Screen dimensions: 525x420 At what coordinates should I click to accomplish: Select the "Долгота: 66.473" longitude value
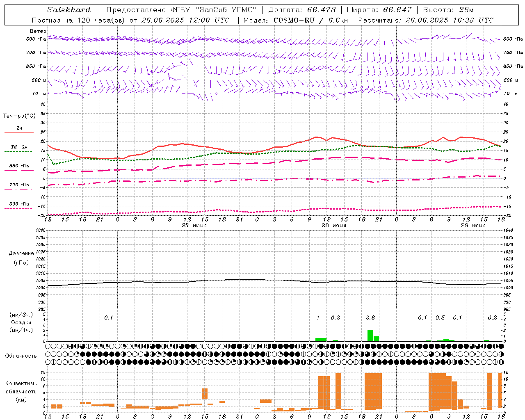pos(302,10)
